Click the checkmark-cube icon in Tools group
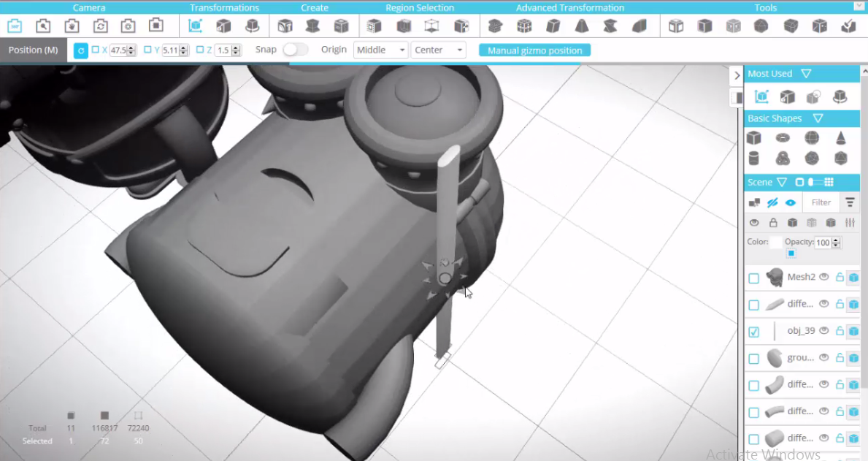This screenshot has height=461, width=868. tap(848, 26)
